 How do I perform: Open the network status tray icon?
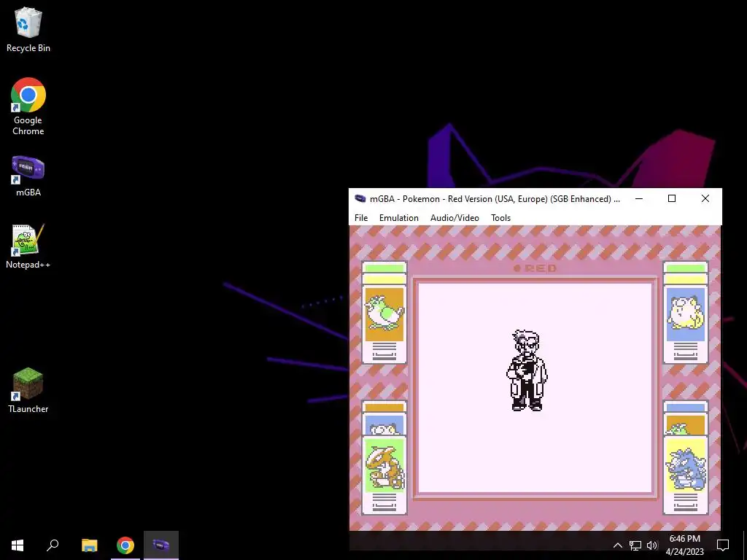[635, 545]
